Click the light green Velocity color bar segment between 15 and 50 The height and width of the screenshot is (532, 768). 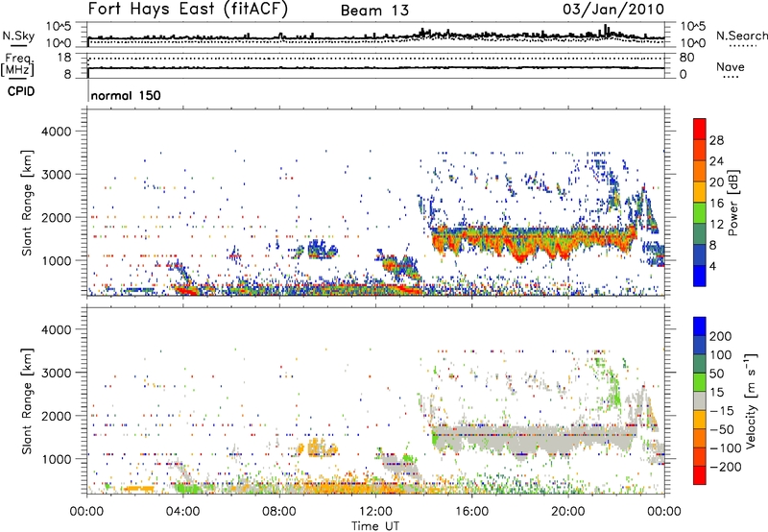700,382
